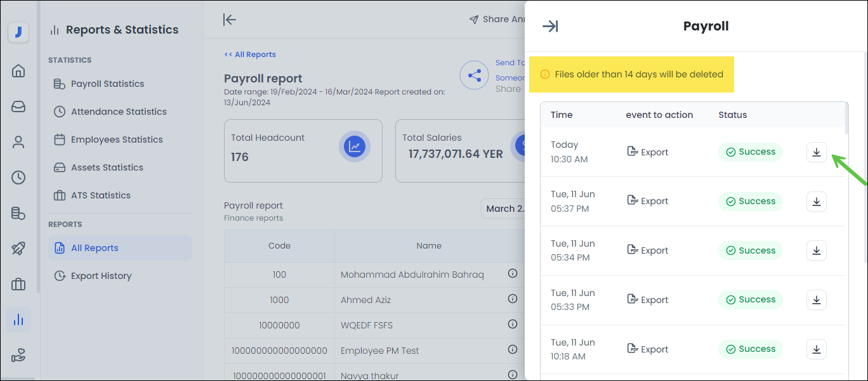The image size is (868, 381).
Task: Download today's 10:30 AM export file
Action: click(x=816, y=152)
